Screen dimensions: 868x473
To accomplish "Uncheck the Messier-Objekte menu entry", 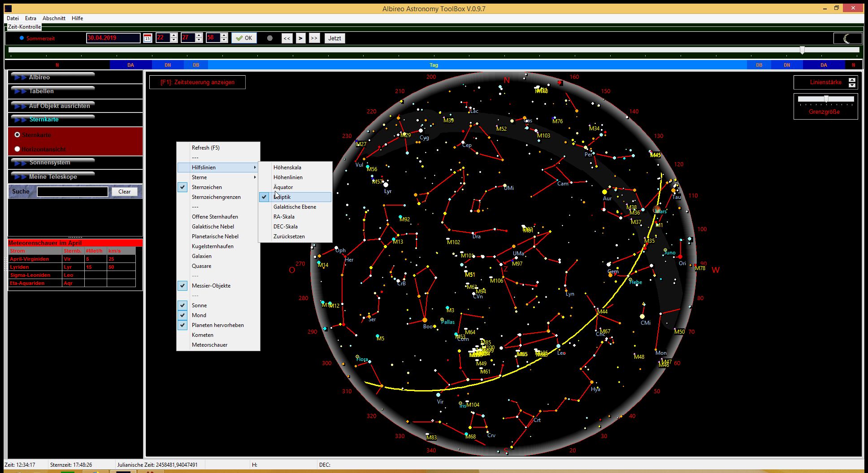I will [x=218, y=286].
